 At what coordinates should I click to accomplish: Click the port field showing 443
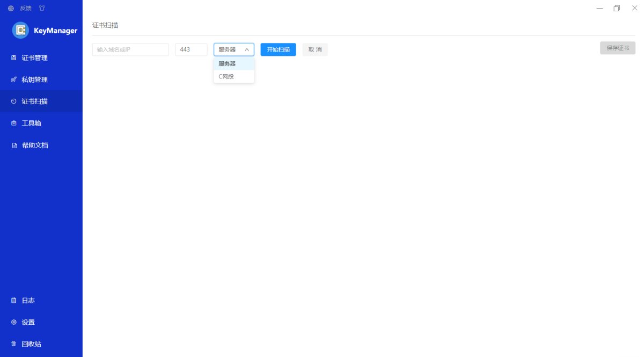[x=191, y=49]
